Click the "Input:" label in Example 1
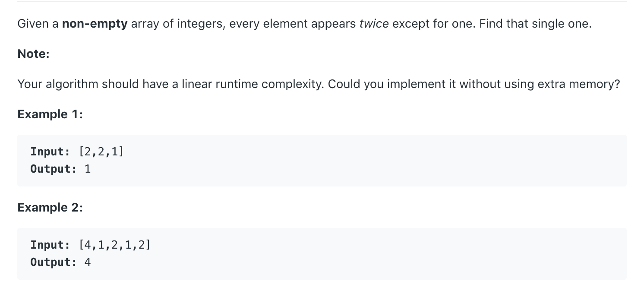The width and height of the screenshot is (644, 297). (x=50, y=152)
